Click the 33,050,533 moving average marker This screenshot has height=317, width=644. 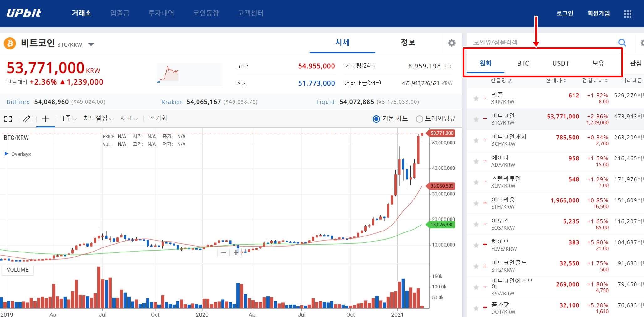click(x=441, y=186)
